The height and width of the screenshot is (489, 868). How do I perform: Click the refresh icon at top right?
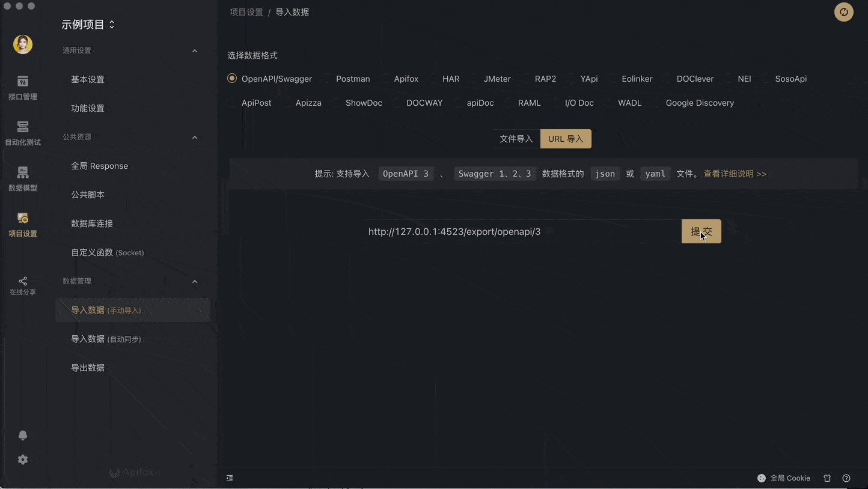point(843,12)
